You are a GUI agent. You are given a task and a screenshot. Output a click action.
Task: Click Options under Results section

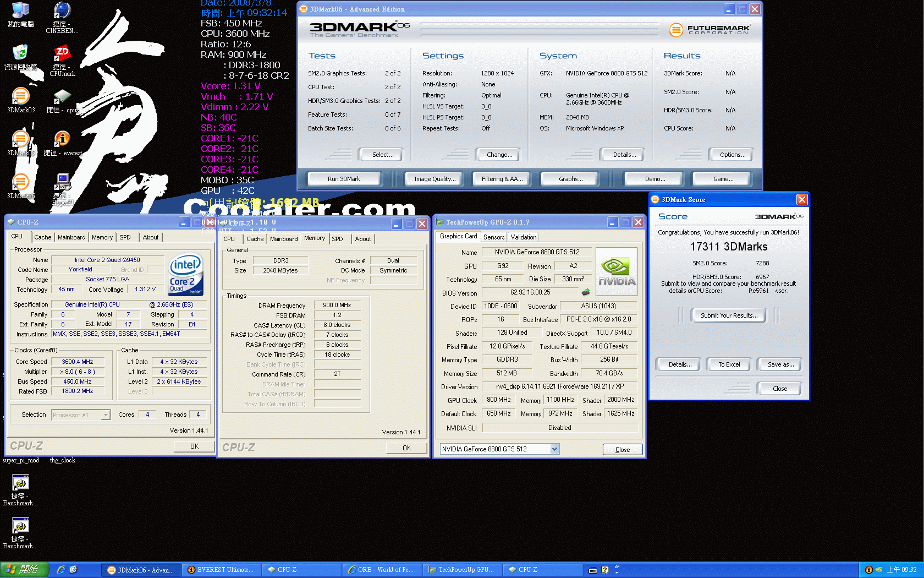[733, 155]
